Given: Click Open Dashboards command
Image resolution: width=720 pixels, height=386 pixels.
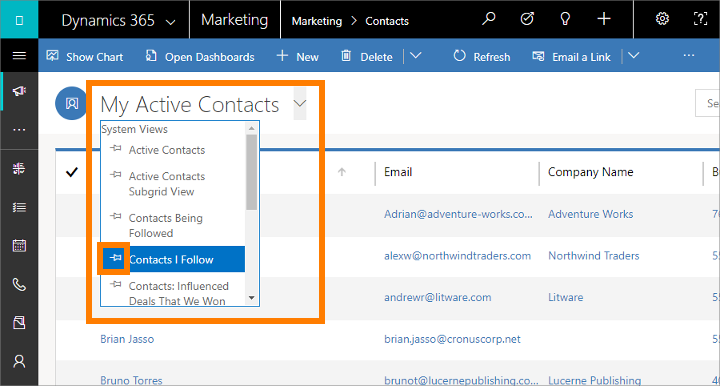Looking at the screenshot, I should tap(200, 56).
